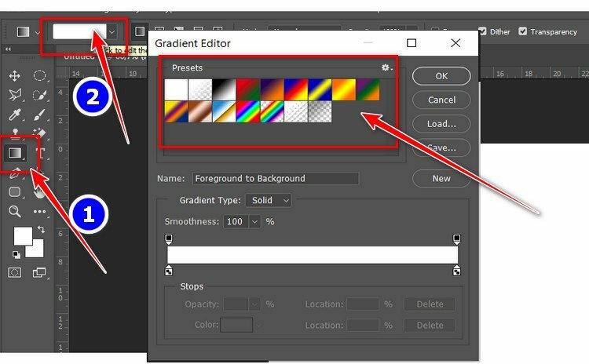This screenshot has height=364, width=589.
Task: Select the Elliptical Marquee tool
Action: (x=39, y=76)
